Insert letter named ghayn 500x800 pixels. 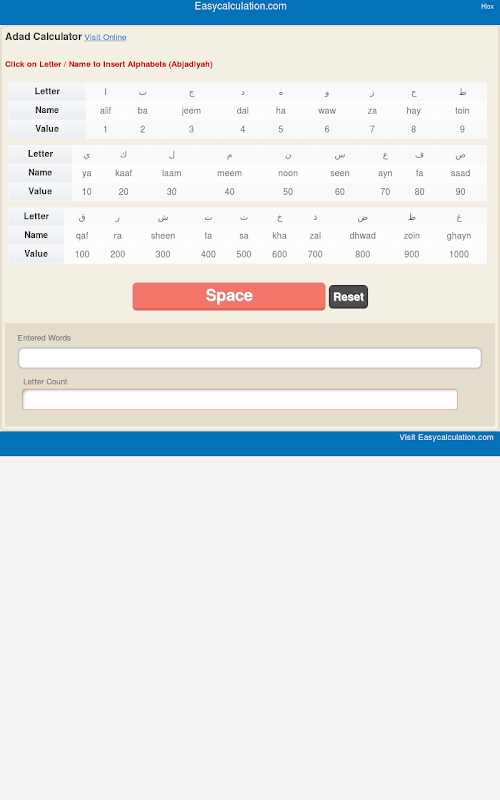(459, 236)
